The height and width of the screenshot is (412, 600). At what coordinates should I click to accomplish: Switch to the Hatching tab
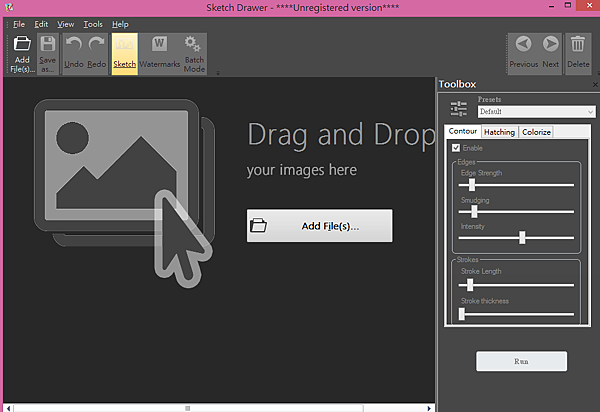click(x=499, y=132)
